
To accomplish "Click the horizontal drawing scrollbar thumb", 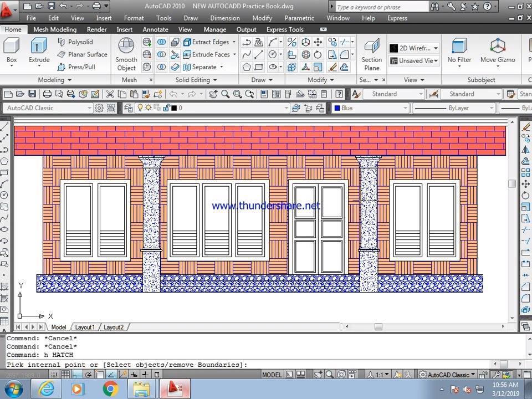I will tap(378, 327).
